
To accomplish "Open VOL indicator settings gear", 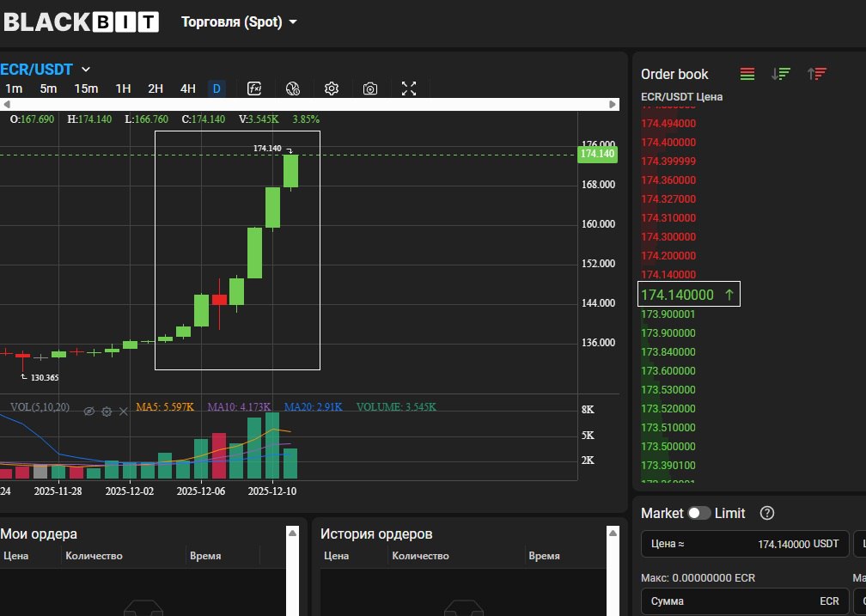I will (x=107, y=412).
